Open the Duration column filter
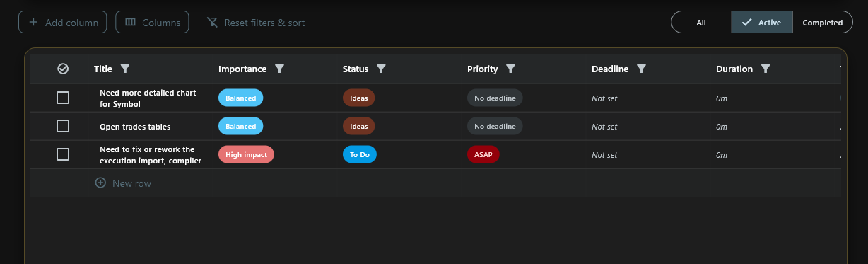This screenshot has height=264, width=868. click(x=766, y=69)
